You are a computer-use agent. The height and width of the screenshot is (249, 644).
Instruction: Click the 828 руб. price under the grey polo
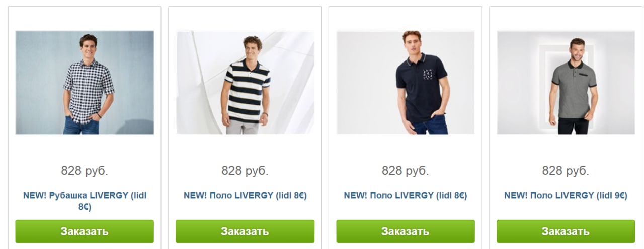point(566,171)
